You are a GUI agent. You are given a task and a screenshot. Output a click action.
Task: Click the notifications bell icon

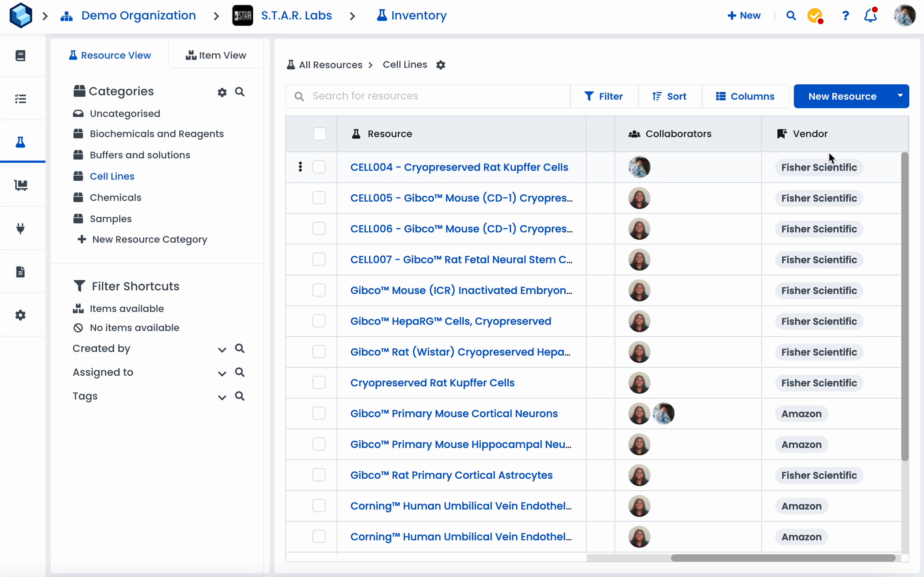click(870, 16)
